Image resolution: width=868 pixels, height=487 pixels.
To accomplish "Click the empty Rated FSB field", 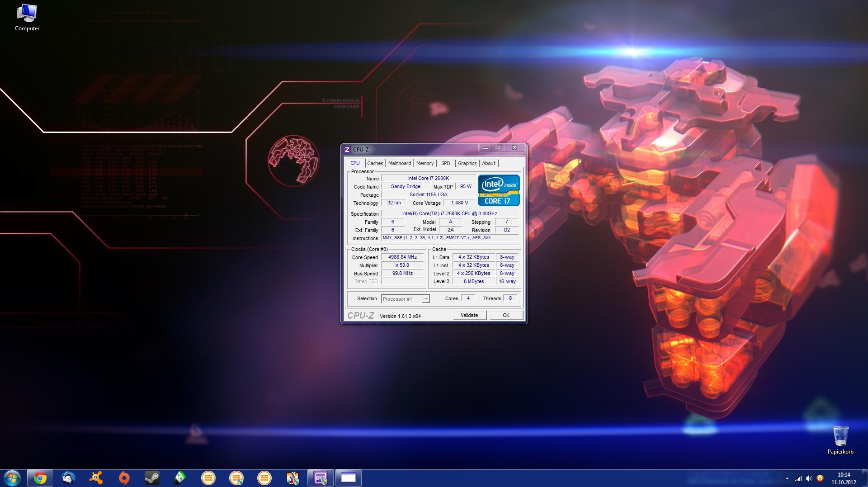I will tap(402, 282).
